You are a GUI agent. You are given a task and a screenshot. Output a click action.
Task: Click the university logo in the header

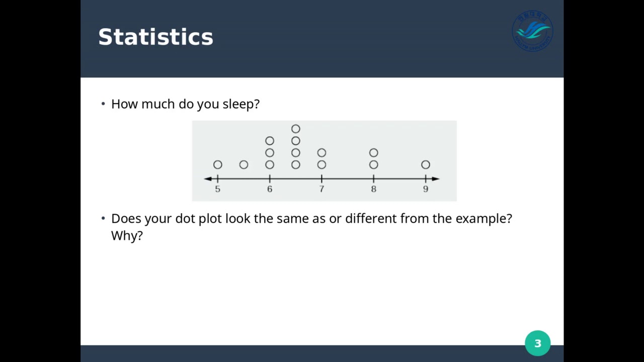(x=532, y=31)
